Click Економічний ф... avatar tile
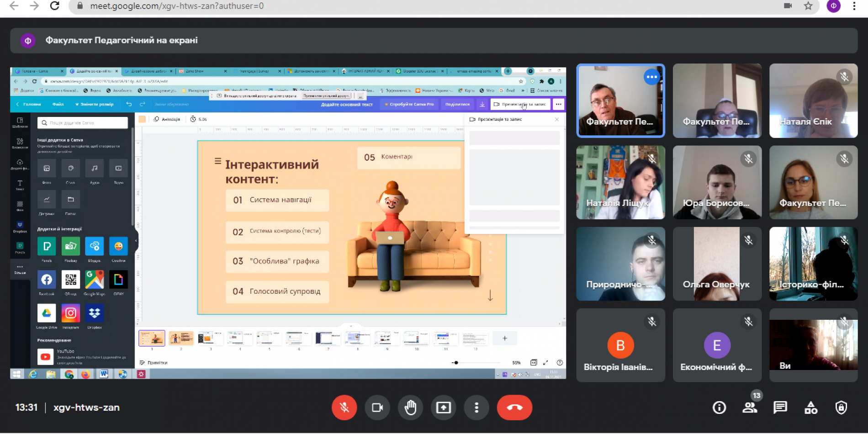The image size is (868, 434). [717, 345]
